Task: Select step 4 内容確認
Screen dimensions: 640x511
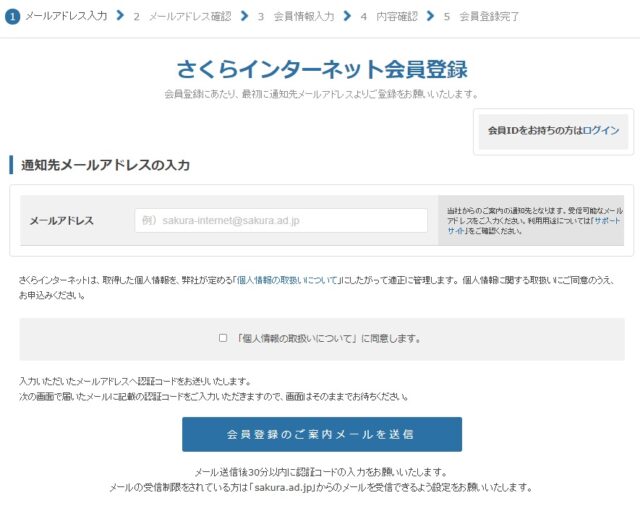Action: (x=389, y=17)
